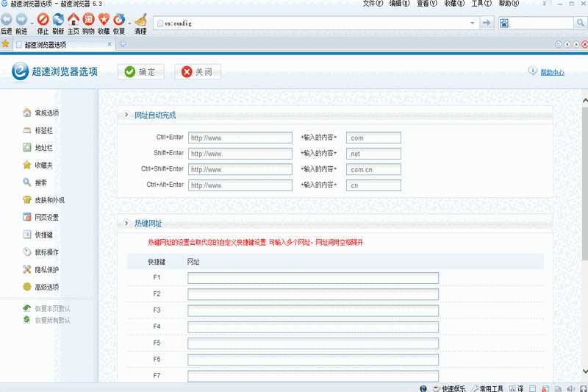This screenshot has width=588, height=392.
Task: Open the 工具(T) menu
Action: [481, 4]
